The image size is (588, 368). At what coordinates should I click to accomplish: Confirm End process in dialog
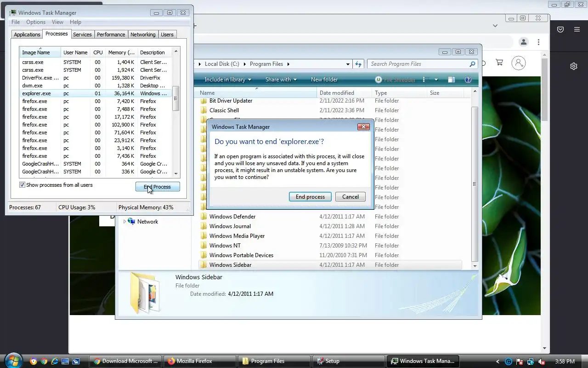(310, 197)
